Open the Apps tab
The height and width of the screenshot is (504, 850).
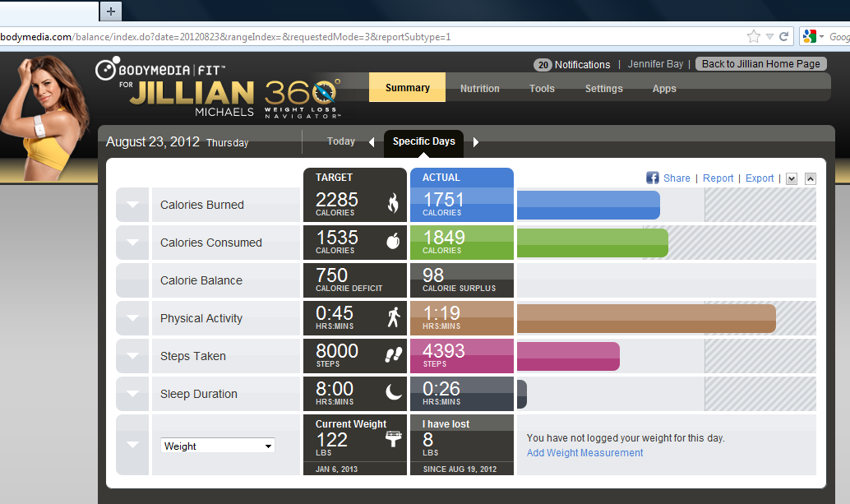click(664, 88)
